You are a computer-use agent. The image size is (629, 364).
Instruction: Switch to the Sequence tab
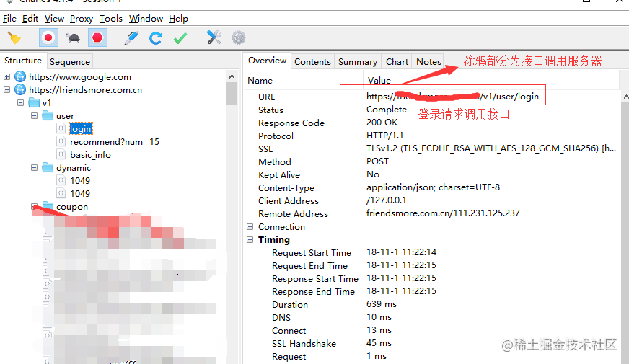click(x=70, y=61)
